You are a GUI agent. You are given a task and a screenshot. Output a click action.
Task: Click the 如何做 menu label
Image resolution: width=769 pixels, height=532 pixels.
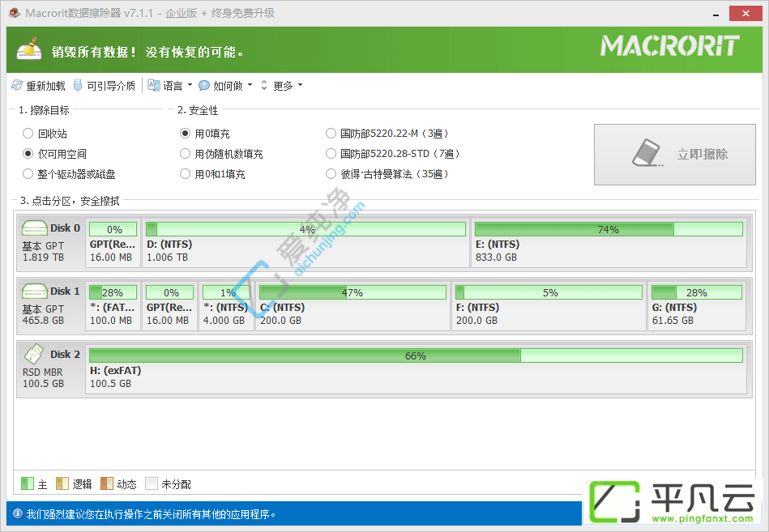[228, 86]
